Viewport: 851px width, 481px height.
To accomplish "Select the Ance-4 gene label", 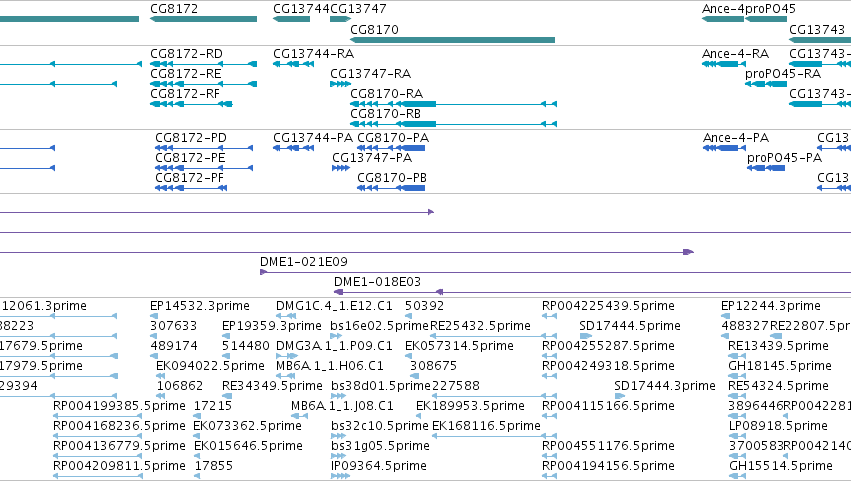I will tap(723, 9).
